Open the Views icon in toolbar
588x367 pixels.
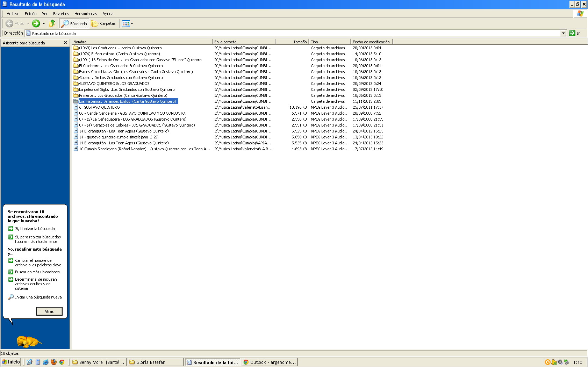tap(126, 23)
